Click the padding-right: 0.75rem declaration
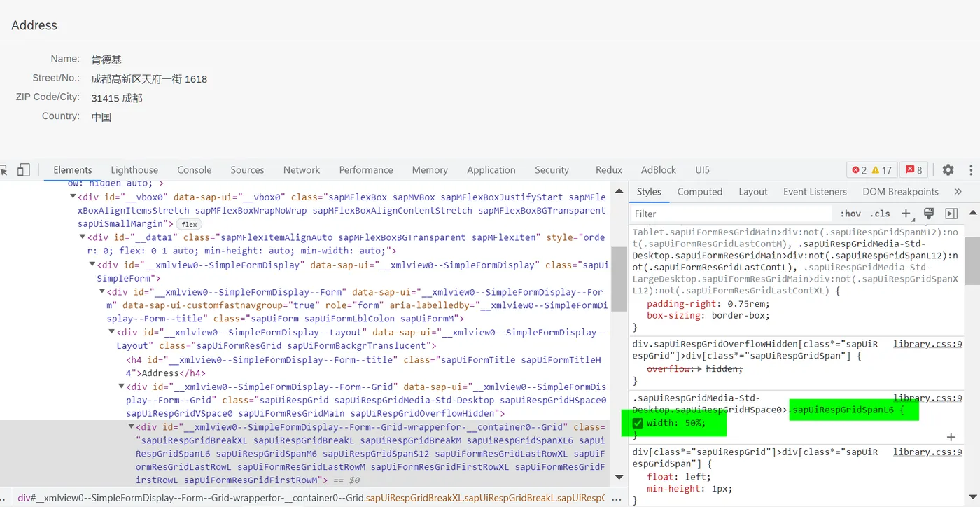 708,304
